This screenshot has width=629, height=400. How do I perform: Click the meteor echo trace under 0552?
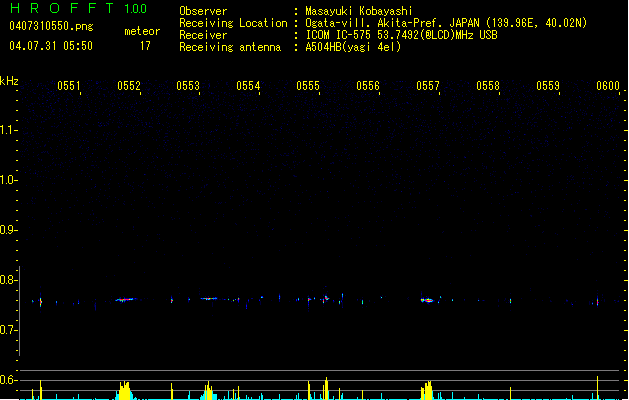click(x=126, y=299)
